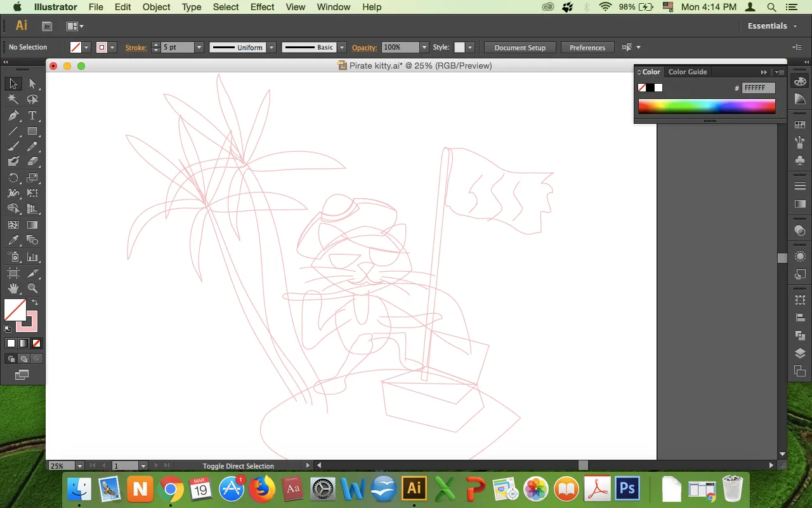Viewport: 812px width, 508px height.
Task: Open the graphic Style dropdown
Action: pos(469,47)
